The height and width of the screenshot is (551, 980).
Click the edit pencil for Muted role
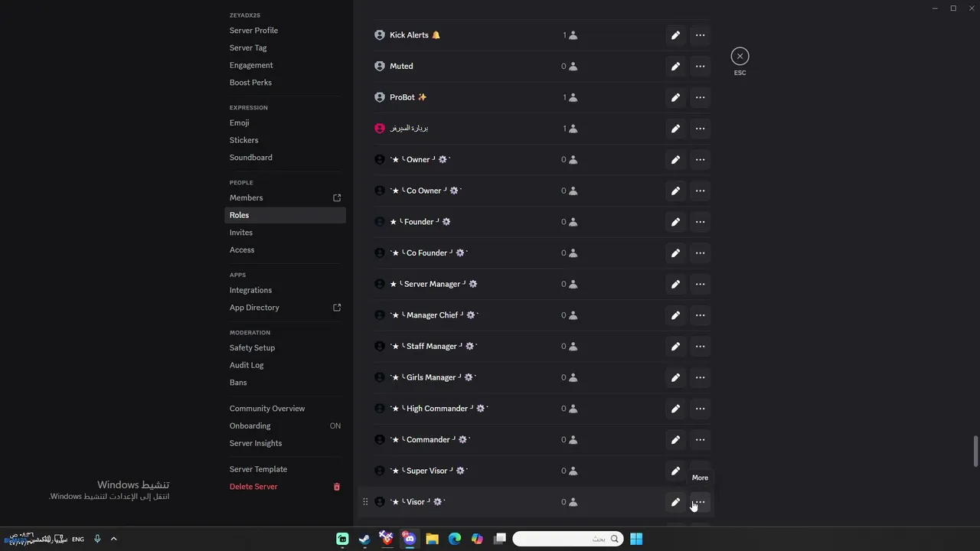(x=675, y=67)
